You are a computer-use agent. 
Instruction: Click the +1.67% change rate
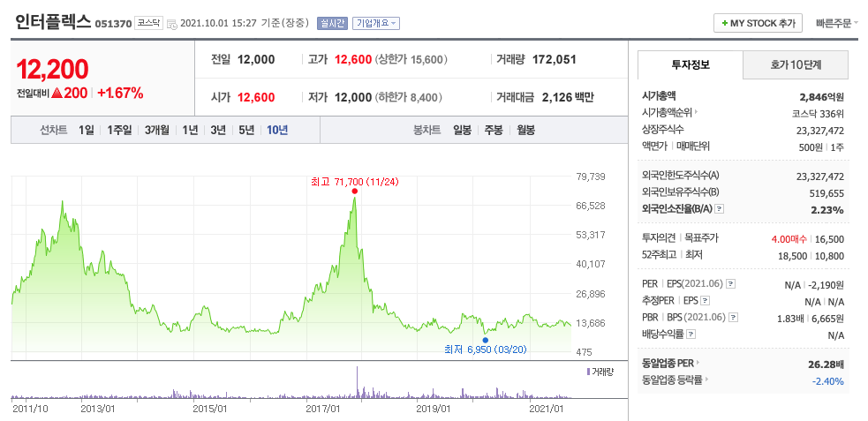[120, 94]
